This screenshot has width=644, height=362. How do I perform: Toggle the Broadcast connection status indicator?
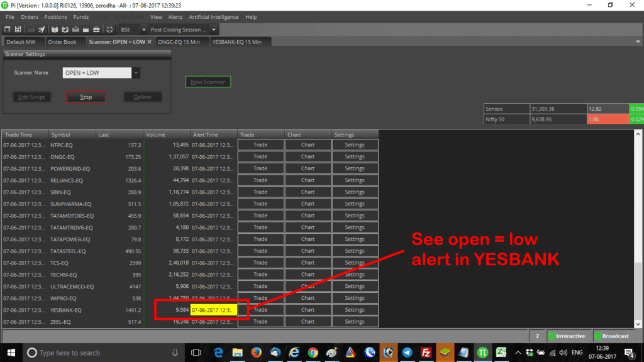coord(612,336)
